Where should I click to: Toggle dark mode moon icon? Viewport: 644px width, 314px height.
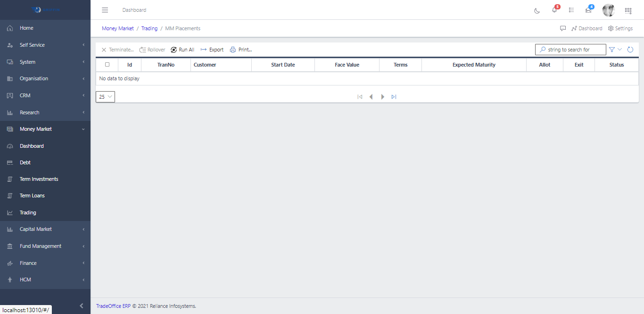coord(537,10)
